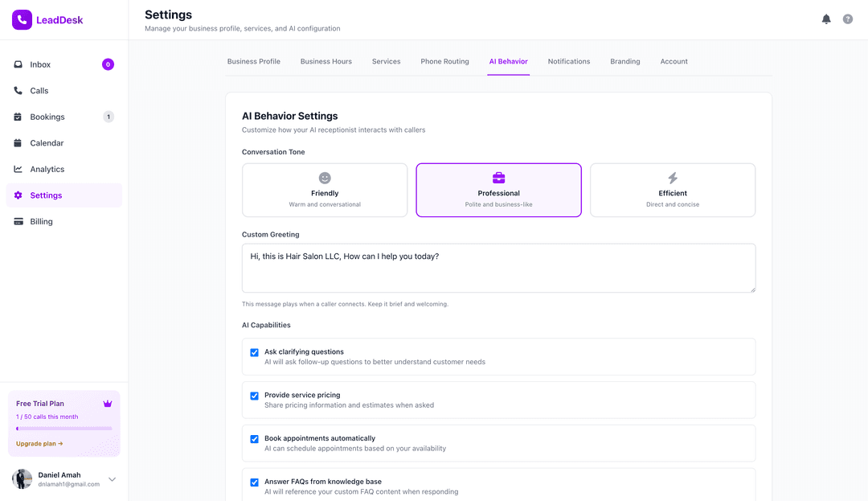Uncheck Ask clarifying questions checkbox
This screenshot has height=501, width=868.
(255, 352)
